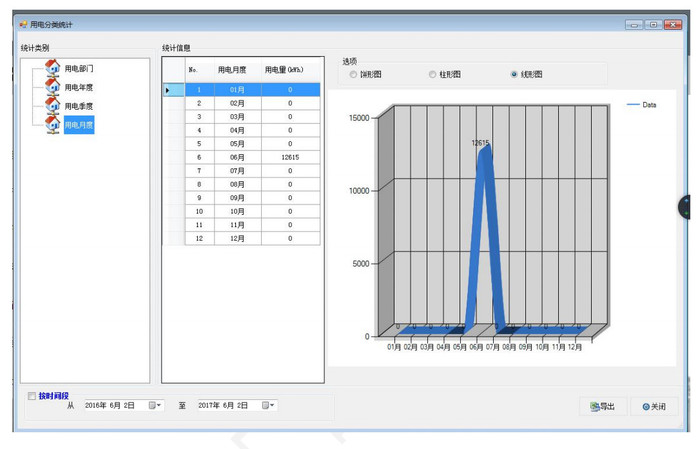
Task: Select the 用电年度 tree node
Action: click(x=79, y=87)
